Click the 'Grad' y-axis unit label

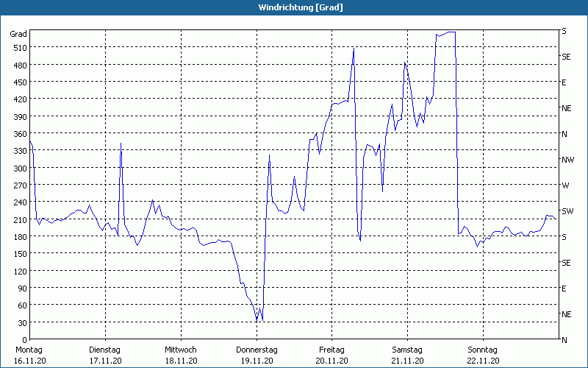point(18,34)
